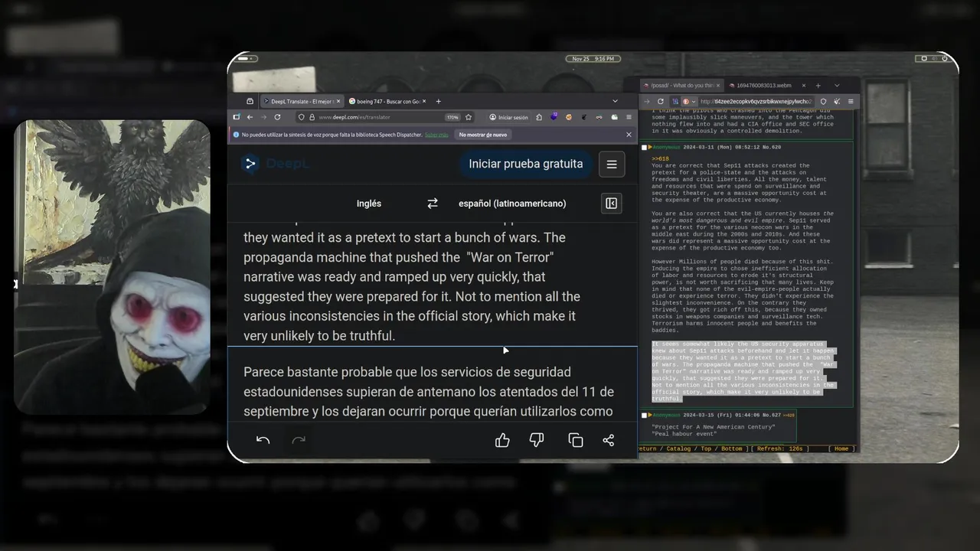Open the Firefox tab overview button

(250, 101)
